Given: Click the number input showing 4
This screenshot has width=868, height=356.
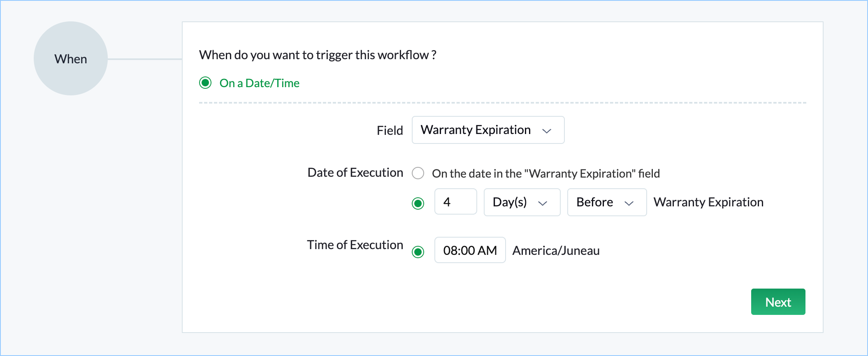Looking at the screenshot, I should [455, 202].
